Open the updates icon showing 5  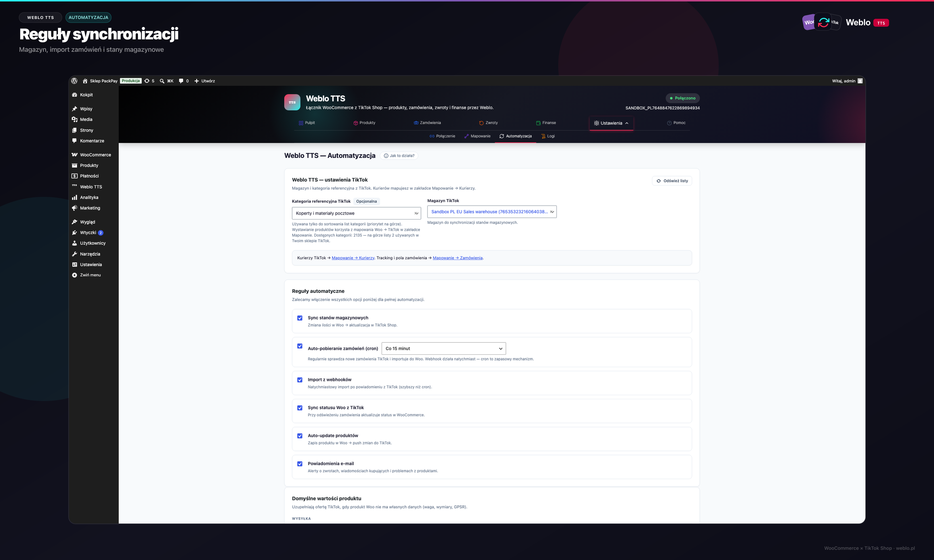coord(147,81)
